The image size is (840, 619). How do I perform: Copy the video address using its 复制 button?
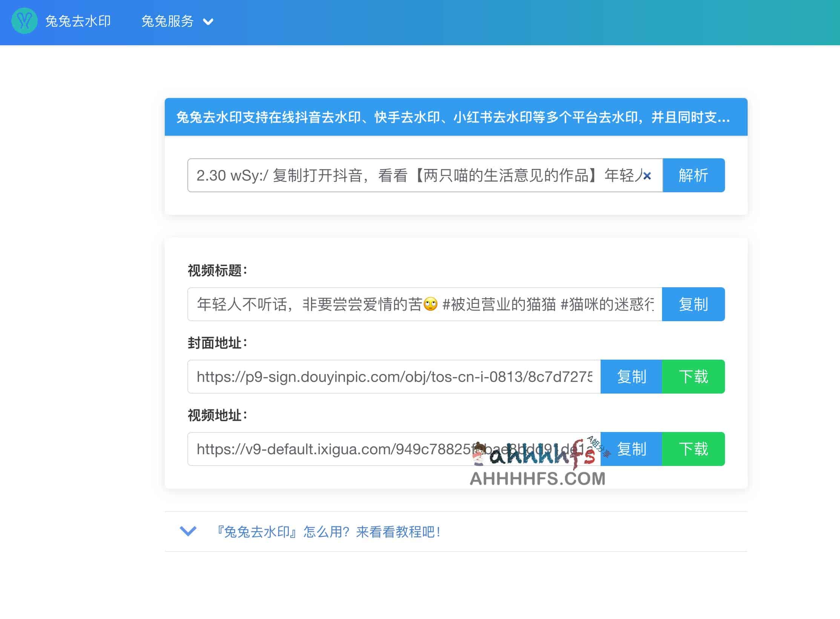point(631,449)
